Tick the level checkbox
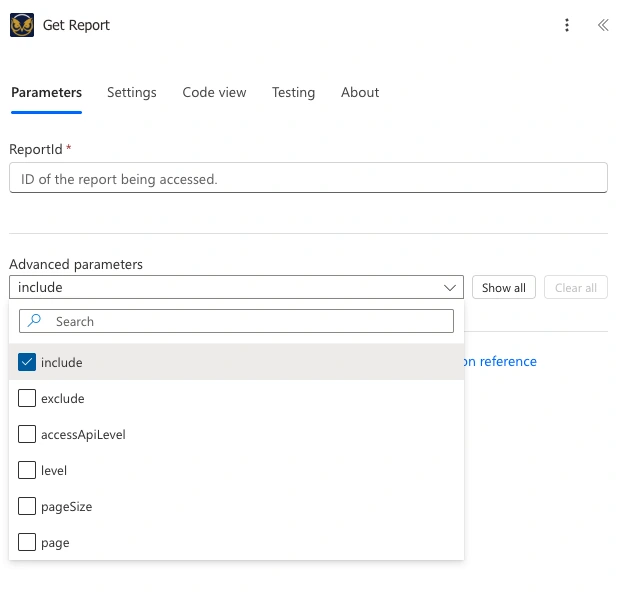Screen dimensions: 621x598 [27, 470]
